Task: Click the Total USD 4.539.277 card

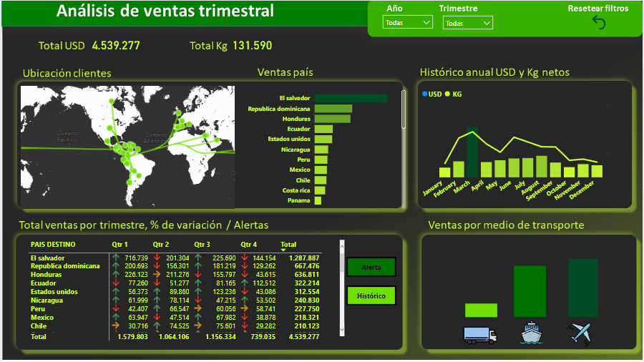Action: coord(89,46)
